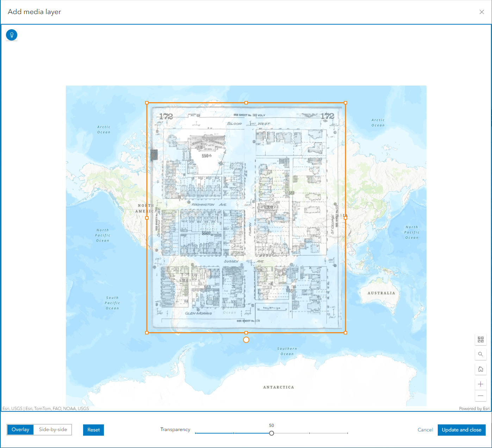Image resolution: width=492 pixels, height=448 pixels.
Task: Zoom out with the minus icon
Action: (481, 396)
